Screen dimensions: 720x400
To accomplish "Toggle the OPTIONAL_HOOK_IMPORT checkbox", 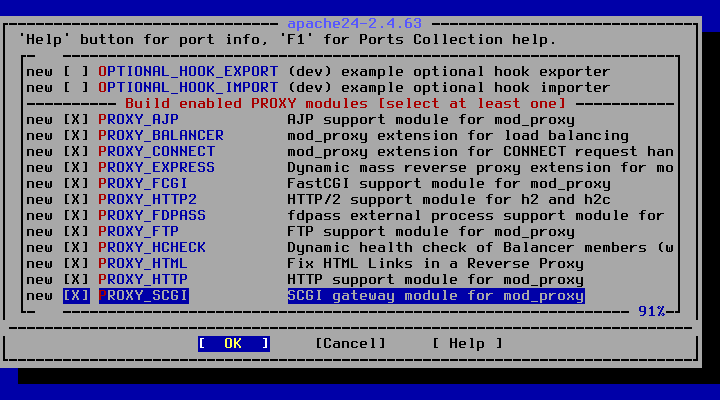I will click(x=76, y=88).
